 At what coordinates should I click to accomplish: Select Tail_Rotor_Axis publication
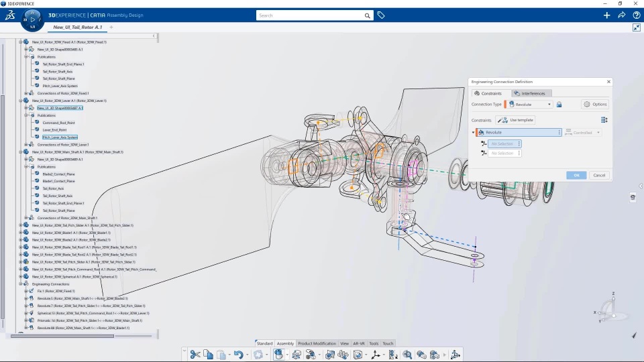[54, 188]
